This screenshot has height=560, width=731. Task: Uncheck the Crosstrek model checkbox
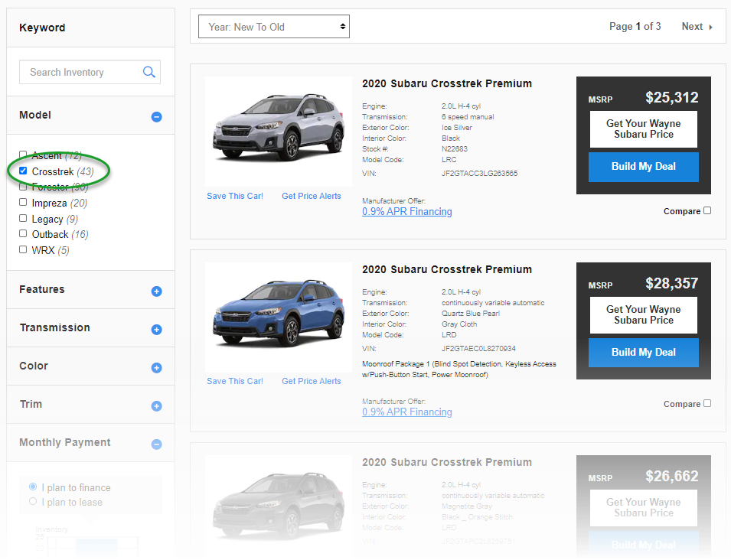pos(23,171)
